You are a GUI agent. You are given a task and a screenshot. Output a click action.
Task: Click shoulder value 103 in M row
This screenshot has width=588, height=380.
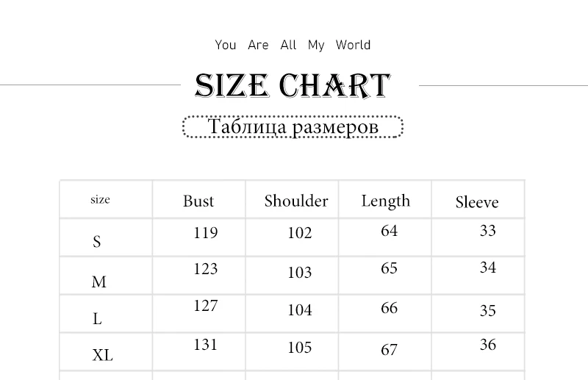tap(300, 273)
